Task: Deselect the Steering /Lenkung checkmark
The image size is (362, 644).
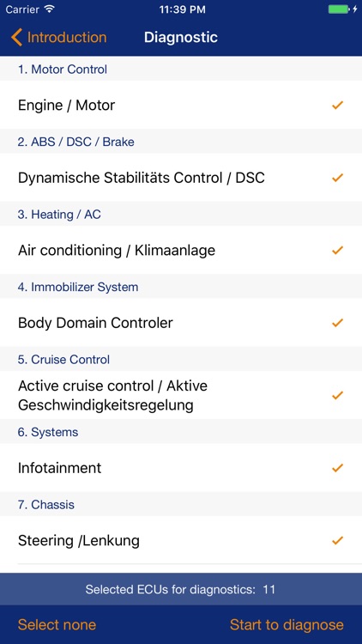Action: (x=337, y=540)
